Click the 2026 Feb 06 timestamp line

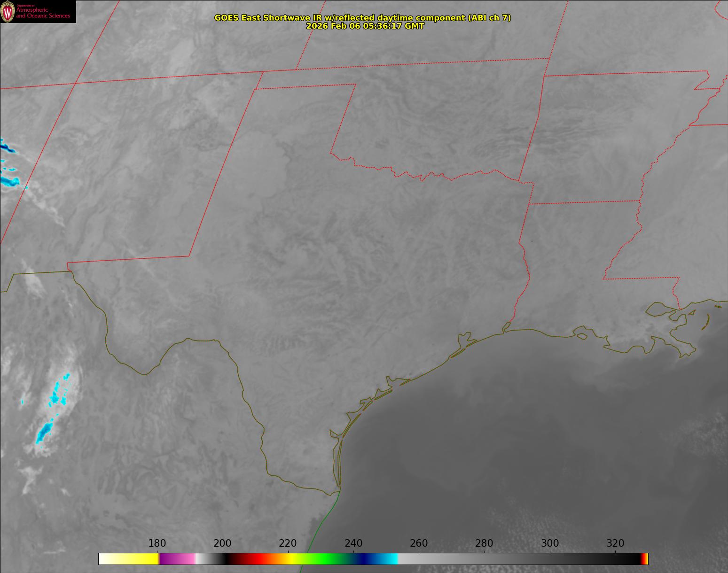coord(365,26)
